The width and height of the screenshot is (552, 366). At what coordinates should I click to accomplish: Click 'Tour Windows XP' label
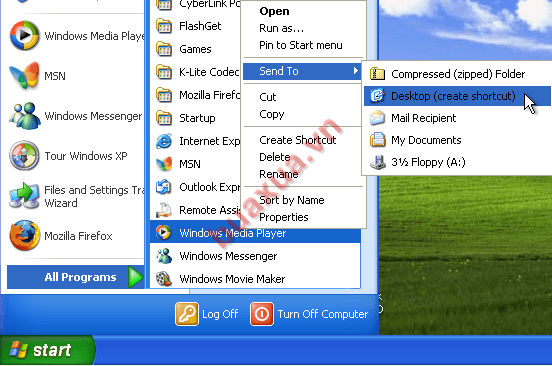[x=86, y=156]
